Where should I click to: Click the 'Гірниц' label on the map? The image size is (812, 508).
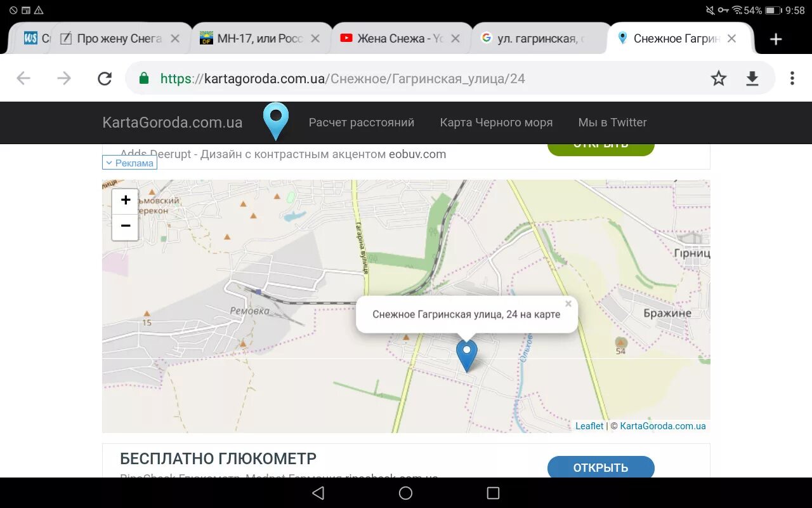693,253
